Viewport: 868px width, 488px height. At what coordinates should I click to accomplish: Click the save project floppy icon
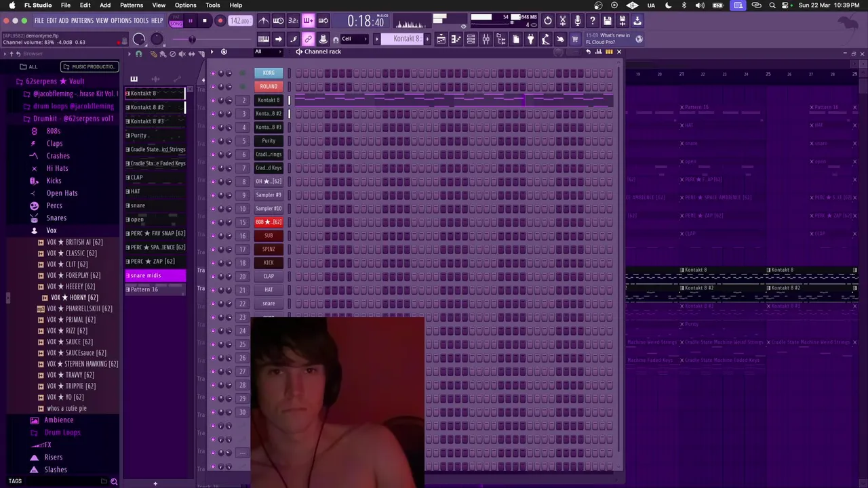pyautogui.click(x=608, y=20)
